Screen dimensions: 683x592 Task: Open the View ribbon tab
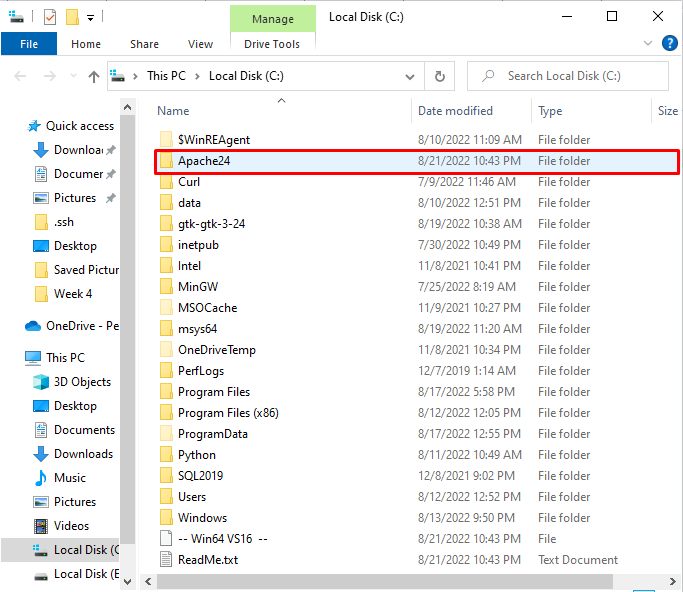coord(200,44)
